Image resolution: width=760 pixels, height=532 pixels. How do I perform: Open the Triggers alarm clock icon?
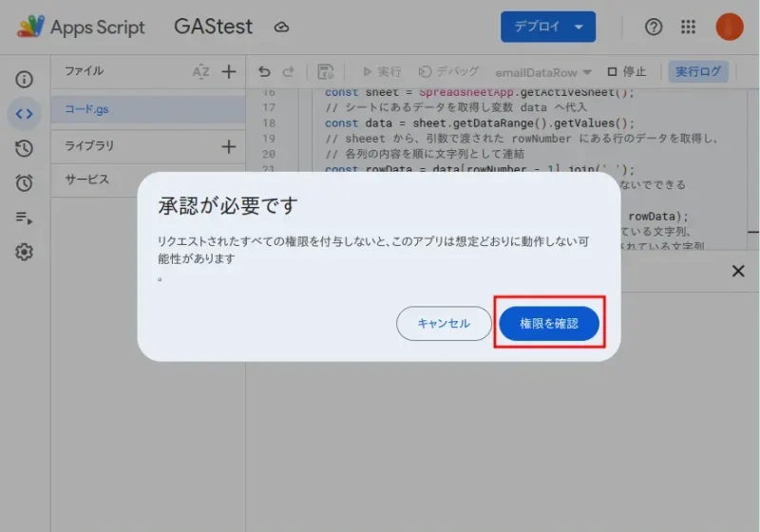(x=24, y=182)
